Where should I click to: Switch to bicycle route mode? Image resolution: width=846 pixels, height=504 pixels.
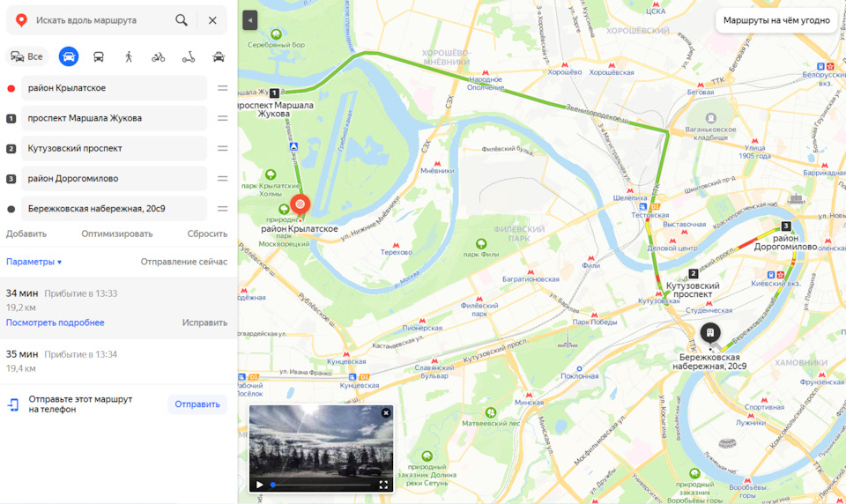[158, 56]
